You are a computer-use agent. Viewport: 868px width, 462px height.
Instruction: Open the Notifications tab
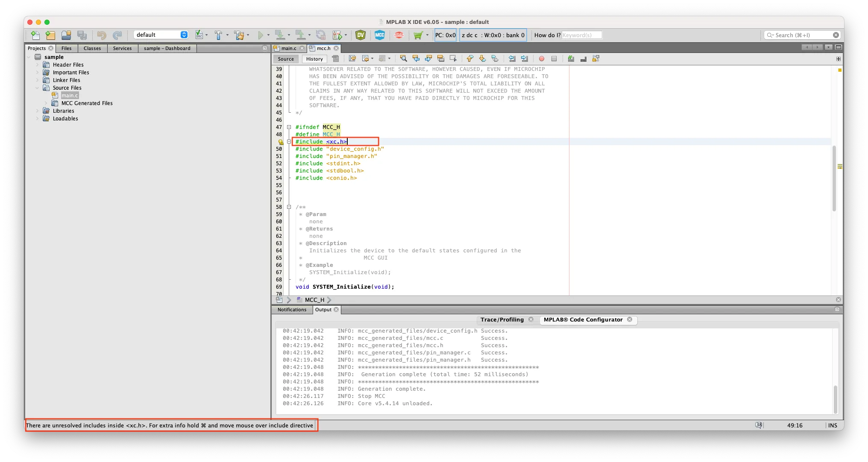coord(292,310)
